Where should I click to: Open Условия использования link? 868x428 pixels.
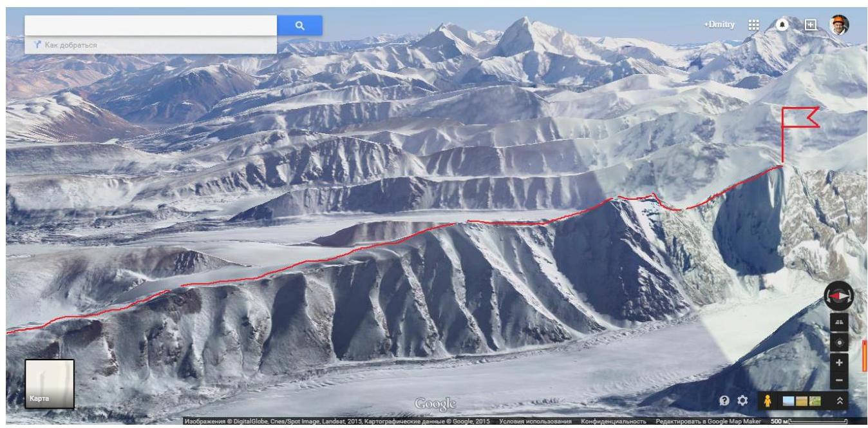point(536,422)
